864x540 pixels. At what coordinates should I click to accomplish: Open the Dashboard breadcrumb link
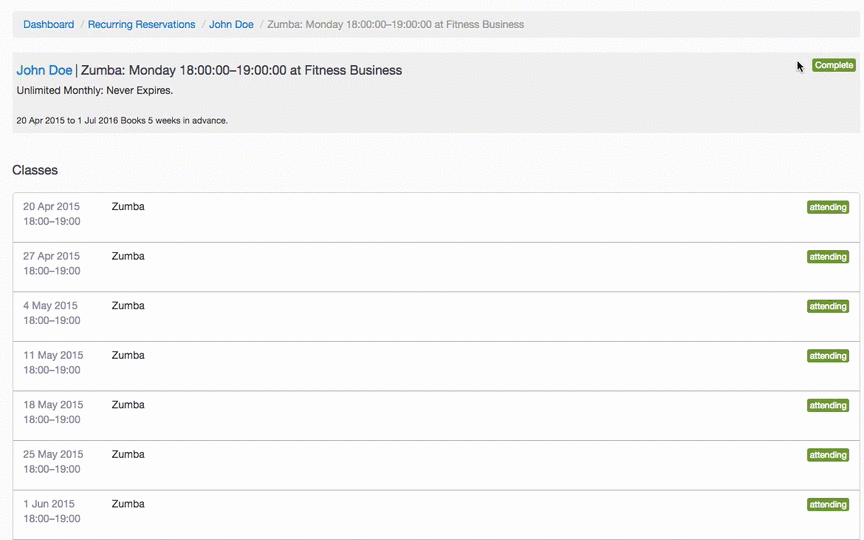(x=48, y=24)
